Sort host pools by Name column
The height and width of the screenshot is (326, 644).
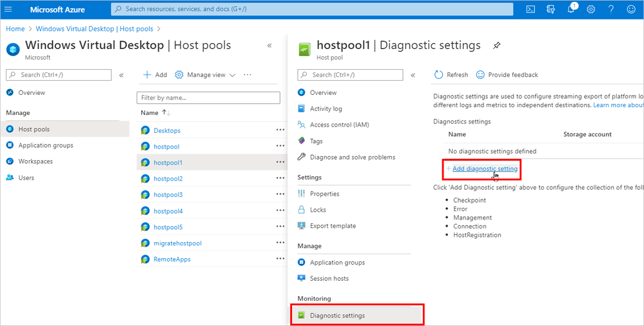tap(155, 112)
